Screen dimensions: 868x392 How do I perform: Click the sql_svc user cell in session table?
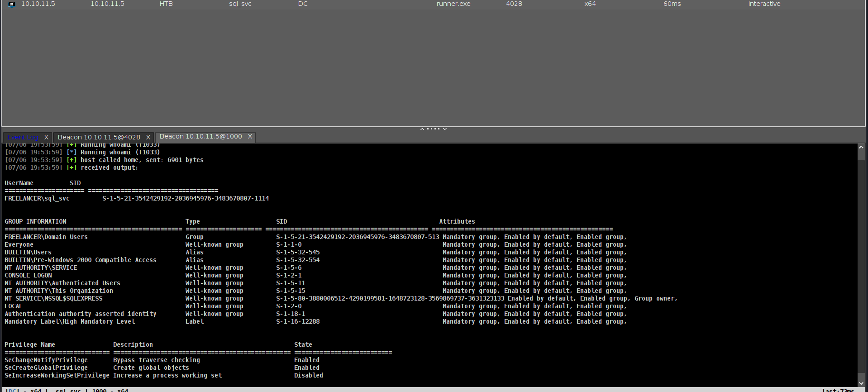[x=240, y=4]
